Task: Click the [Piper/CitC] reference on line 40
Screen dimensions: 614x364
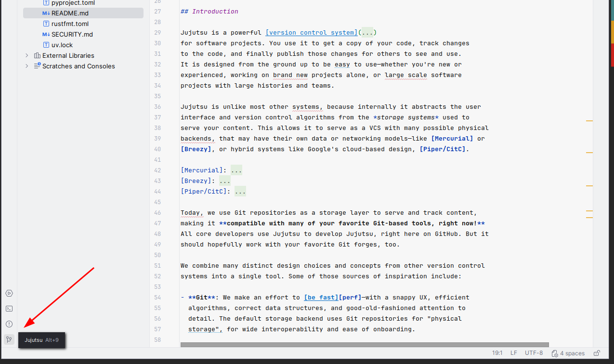Action: pyautogui.click(x=443, y=149)
